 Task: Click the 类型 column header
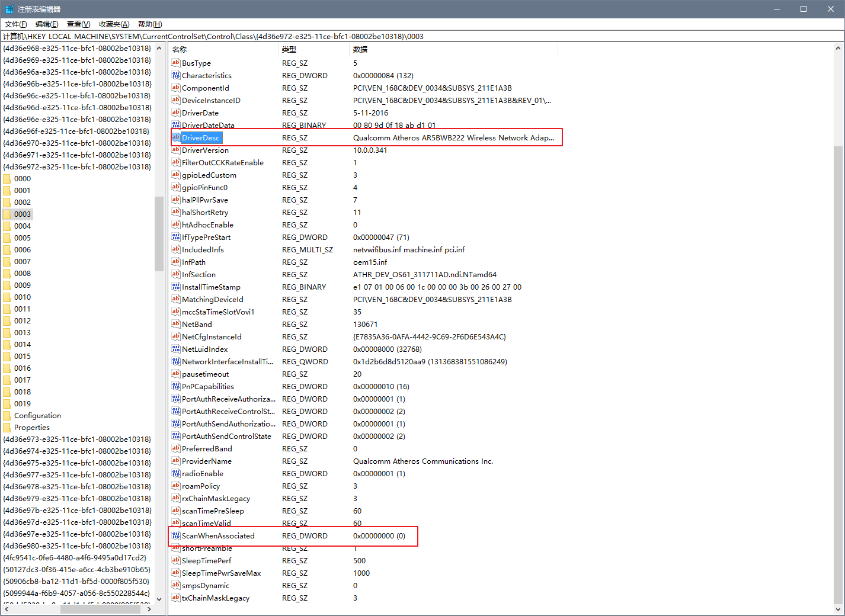pos(313,50)
